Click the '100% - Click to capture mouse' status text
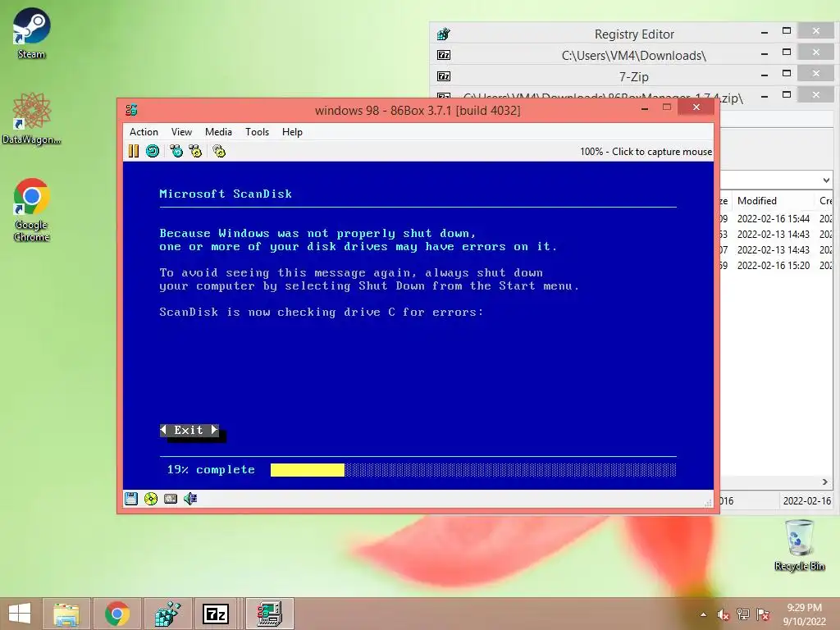Screen dimensions: 840x630 click(x=646, y=152)
